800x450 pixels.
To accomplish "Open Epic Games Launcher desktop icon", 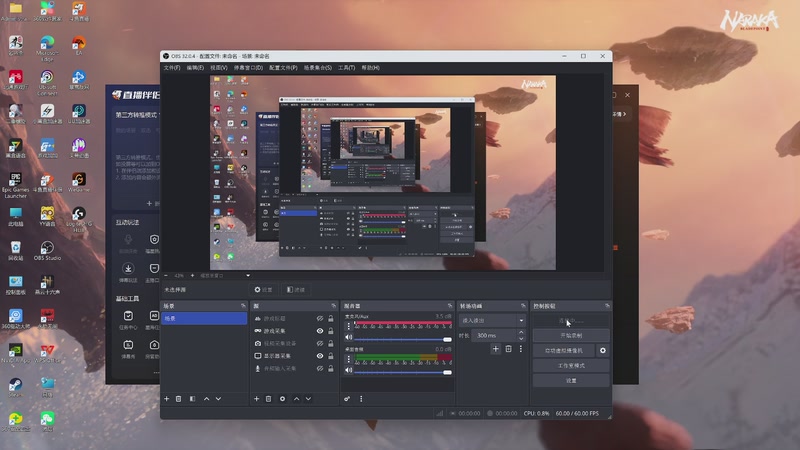I will coord(15,185).
